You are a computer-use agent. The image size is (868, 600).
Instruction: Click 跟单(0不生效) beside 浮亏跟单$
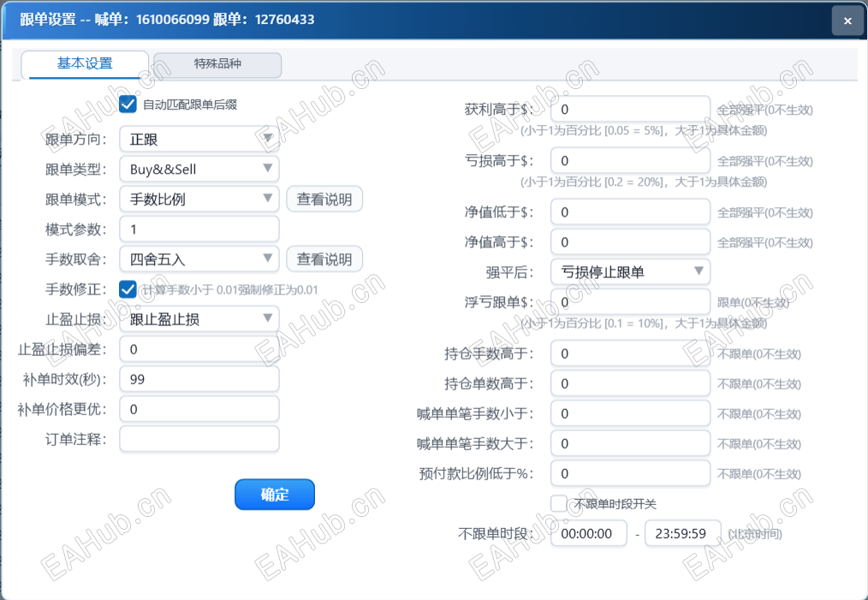tap(752, 303)
